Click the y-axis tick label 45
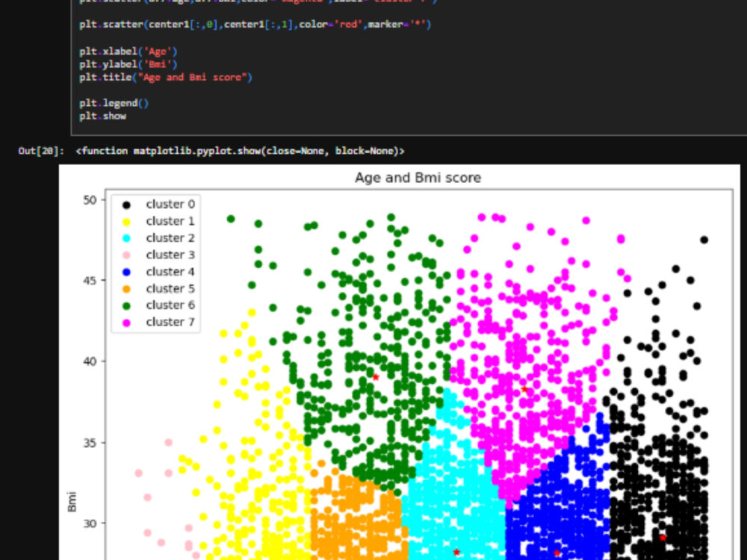The height and width of the screenshot is (560, 747). 90,281
